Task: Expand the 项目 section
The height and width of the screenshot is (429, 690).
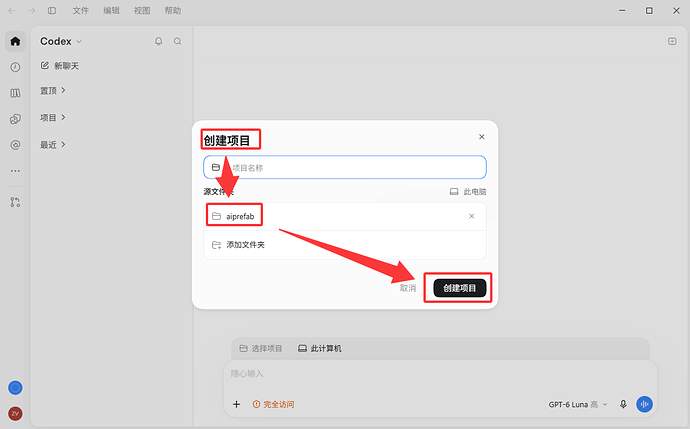Action: [x=53, y=117]
